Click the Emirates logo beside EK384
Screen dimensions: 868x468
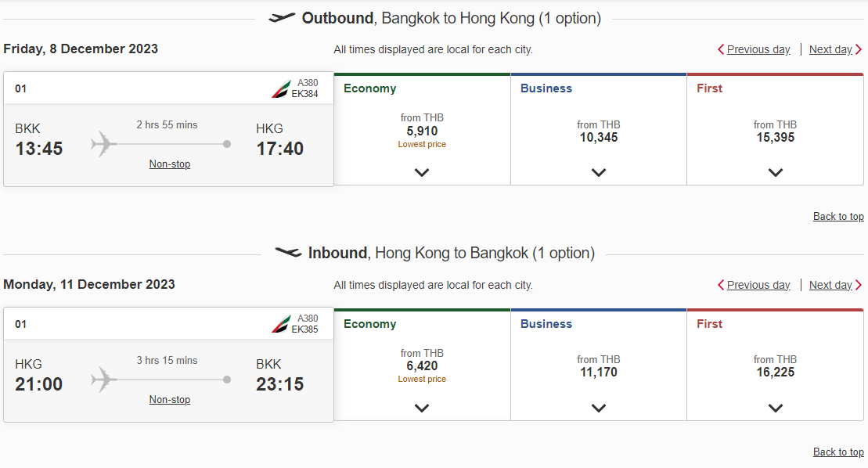click(281, 88)
